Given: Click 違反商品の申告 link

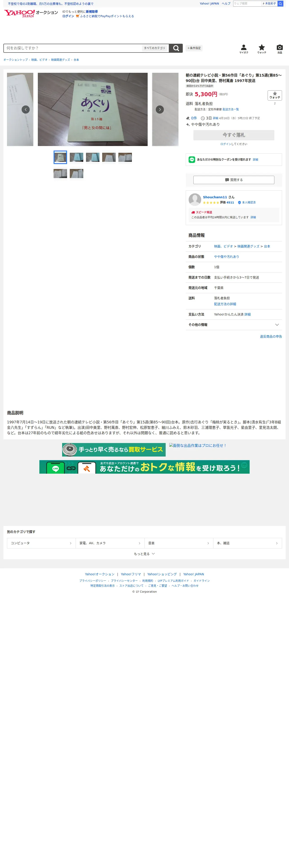Looking at the screenshot, I should point(271,337).
